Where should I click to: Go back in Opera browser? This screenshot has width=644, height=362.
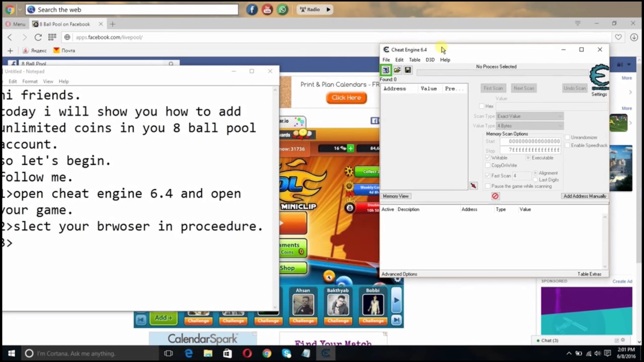pyautogui.click(x=10, y=37)
